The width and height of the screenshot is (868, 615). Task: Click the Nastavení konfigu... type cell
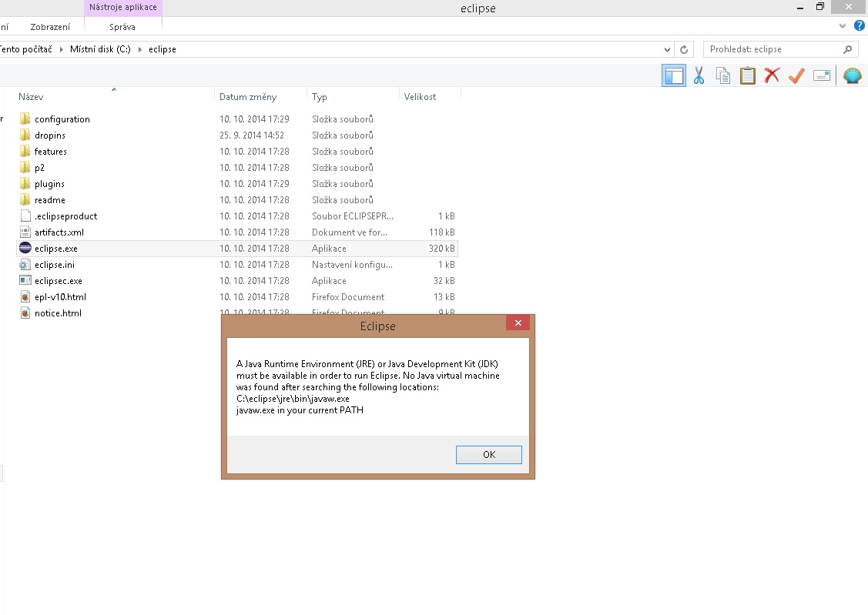point(352,264)
